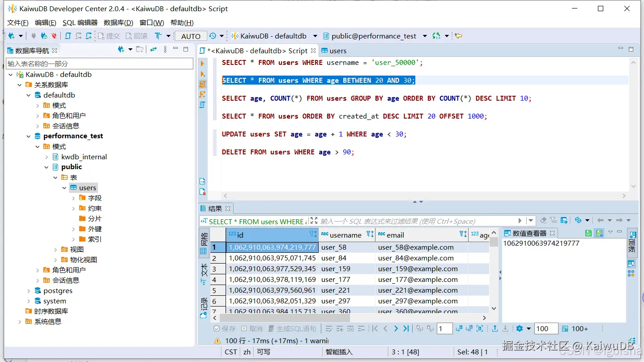Toggle the AUTO commit mode button

pos(191,36)
